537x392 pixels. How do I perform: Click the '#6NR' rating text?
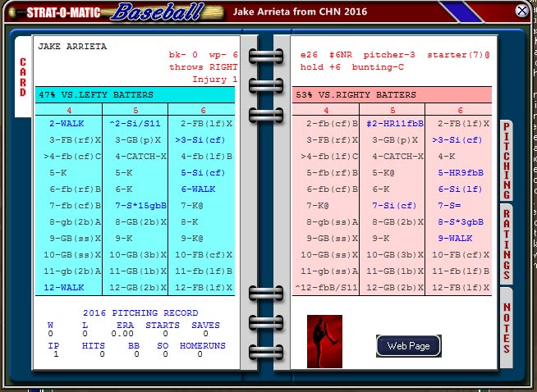pos(341,55)
